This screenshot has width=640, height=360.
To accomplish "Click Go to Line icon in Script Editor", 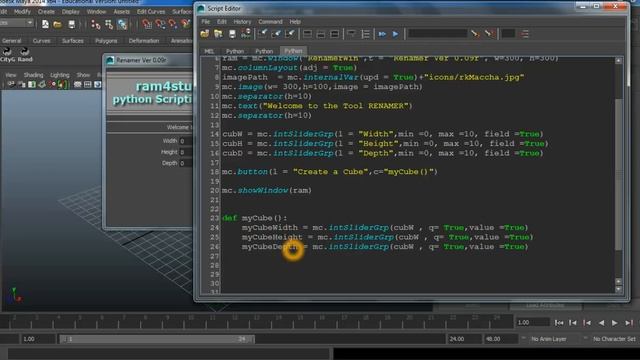I will coord(525,34).
